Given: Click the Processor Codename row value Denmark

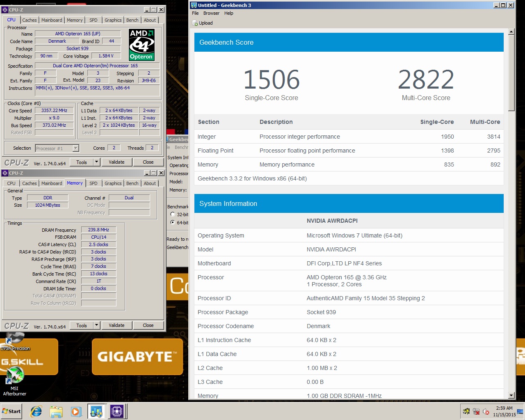Looking at the screenshot, I should tap(318, 326).
